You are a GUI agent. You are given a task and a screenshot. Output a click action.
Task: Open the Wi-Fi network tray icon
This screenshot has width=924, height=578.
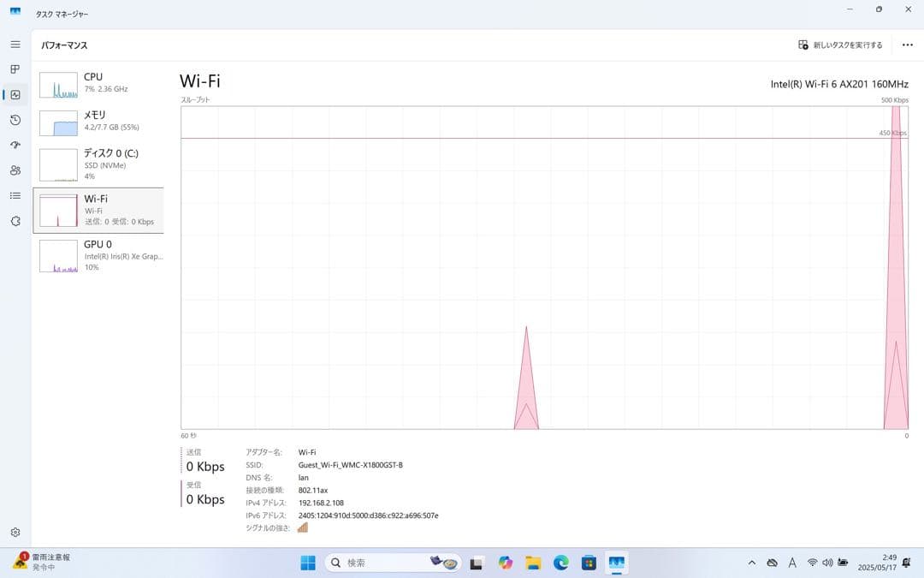point(812,563)
